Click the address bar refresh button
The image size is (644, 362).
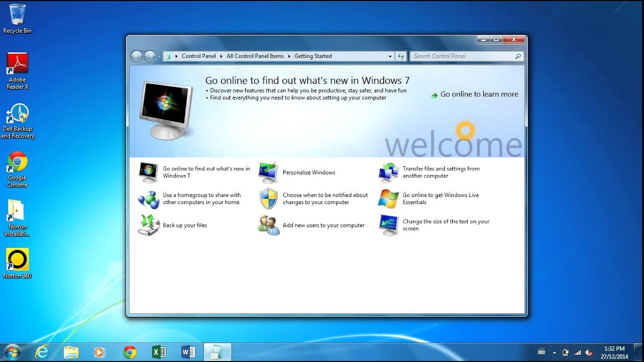point(401,56)
